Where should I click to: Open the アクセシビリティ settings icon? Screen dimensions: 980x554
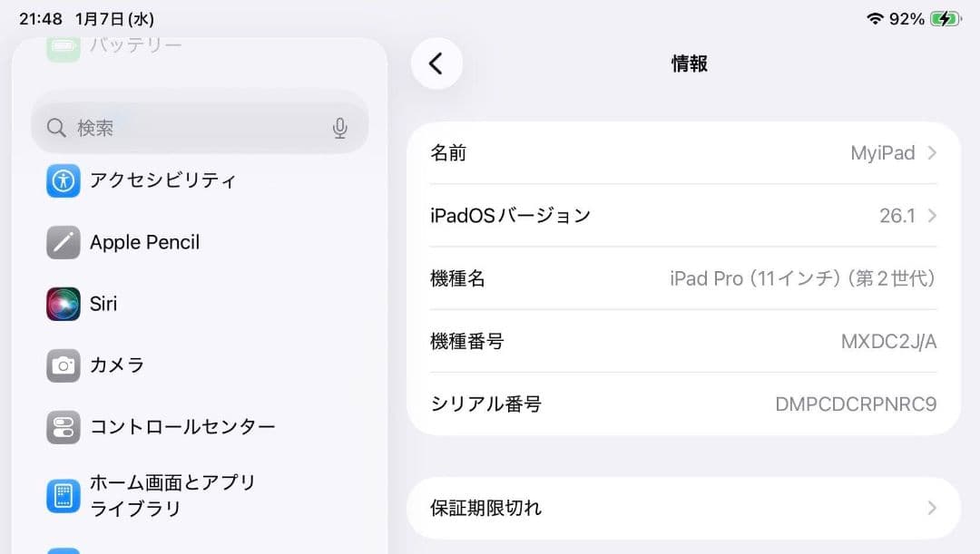coord(63,180)
